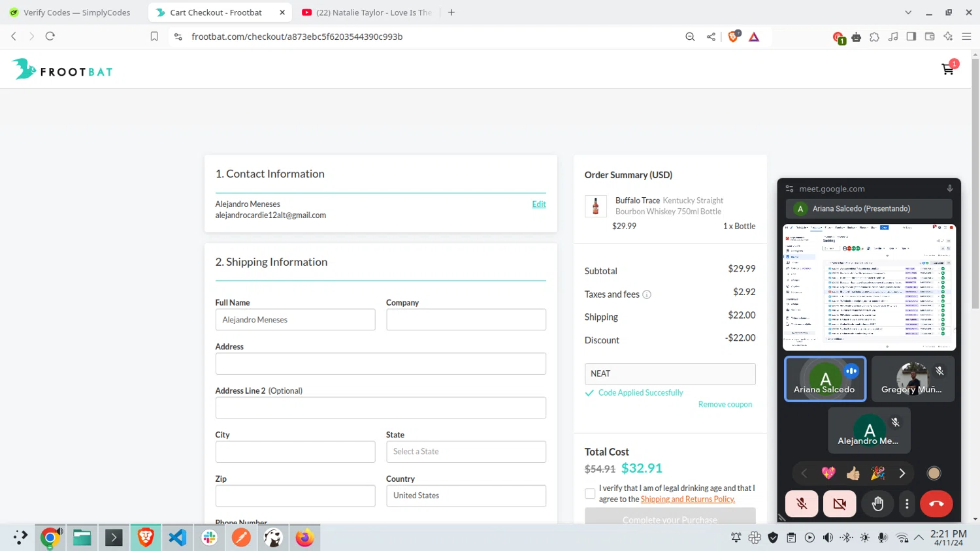The image size is (980, 551).
Task: Open the shopping cart icon
Action: click(947, 69)
